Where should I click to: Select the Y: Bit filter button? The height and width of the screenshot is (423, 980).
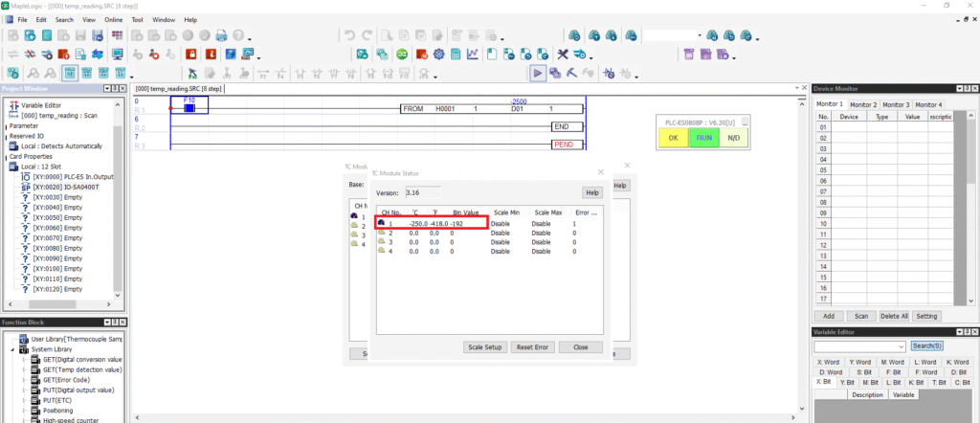[846, 382]
